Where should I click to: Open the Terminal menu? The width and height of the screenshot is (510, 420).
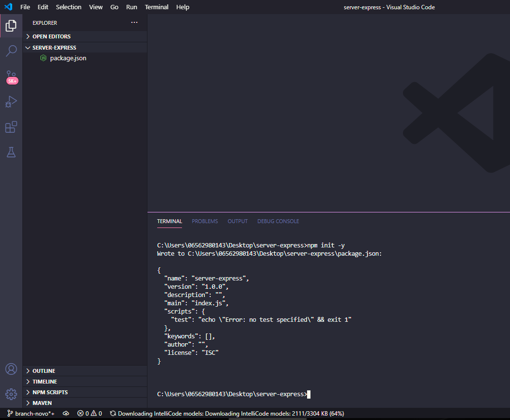click(x=156, y=7)
